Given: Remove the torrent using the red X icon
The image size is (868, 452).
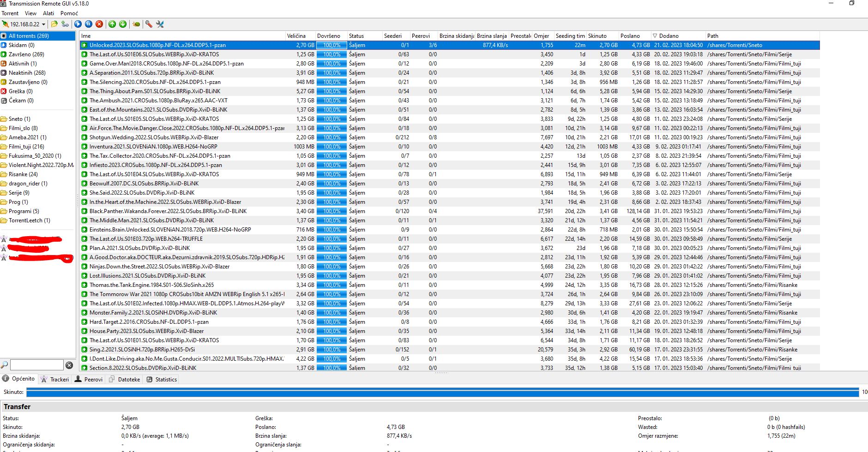Looking at the screenshot, I should pyautogui.click(x=99, y=24).
